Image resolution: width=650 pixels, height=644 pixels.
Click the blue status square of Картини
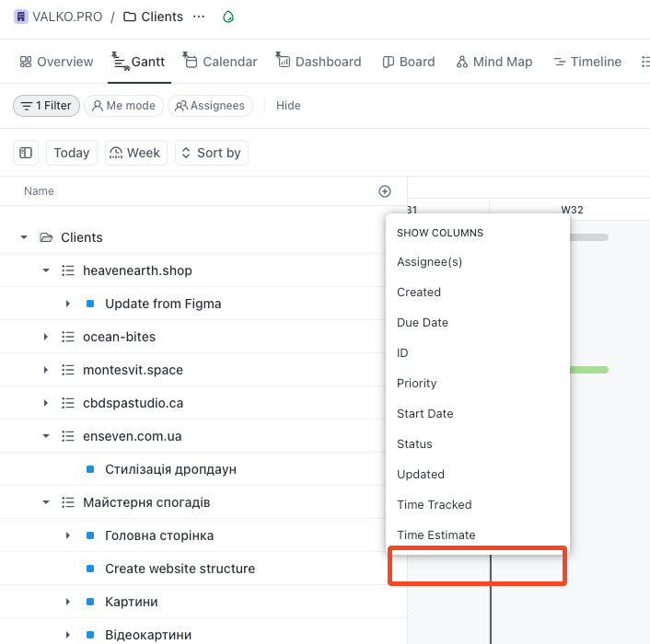[x=90, y=602]
